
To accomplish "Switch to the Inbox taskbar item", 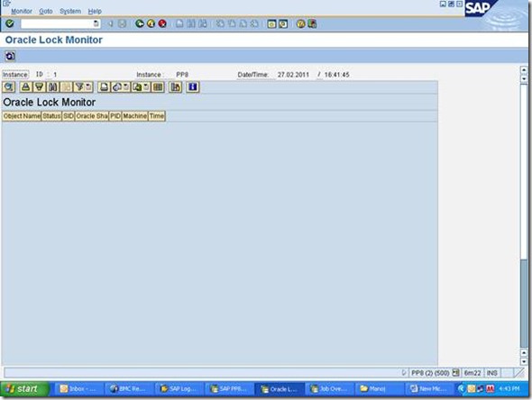I will (x=78, y=389).
